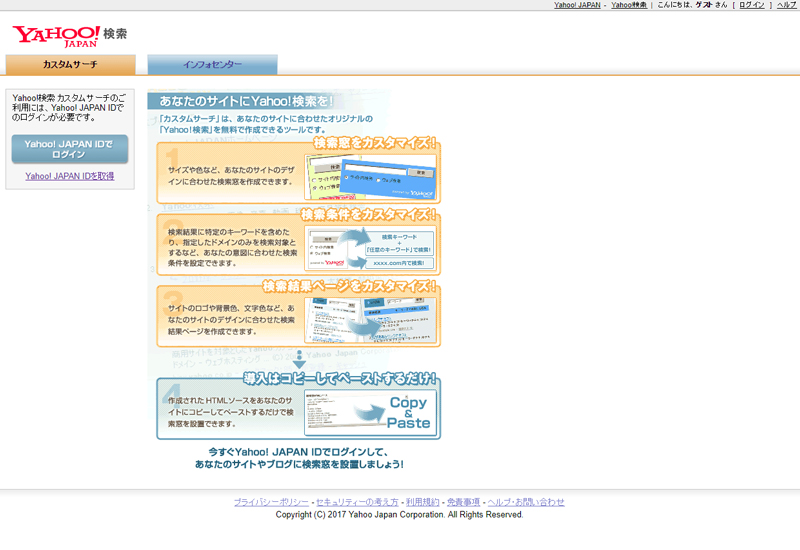Click the ログイン link in top bar
The width and height of the screenshot is (800, 550).
(752, 5)
